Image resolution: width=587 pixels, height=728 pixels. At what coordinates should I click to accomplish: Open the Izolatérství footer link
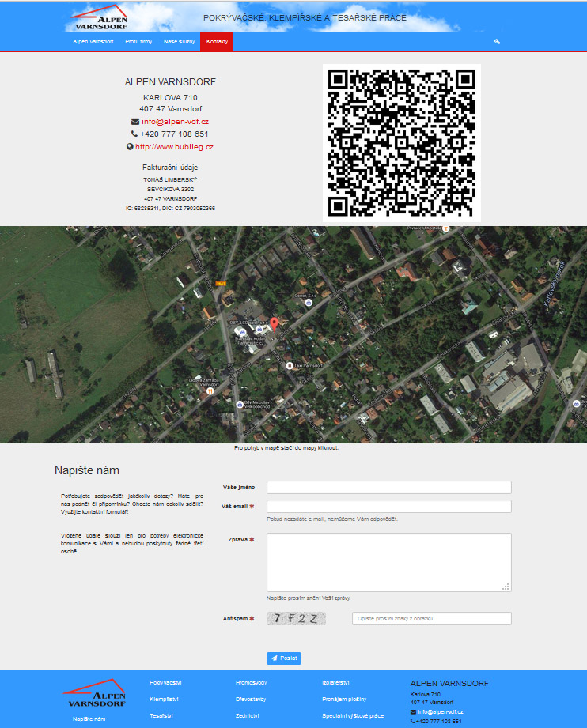point(336,682)
